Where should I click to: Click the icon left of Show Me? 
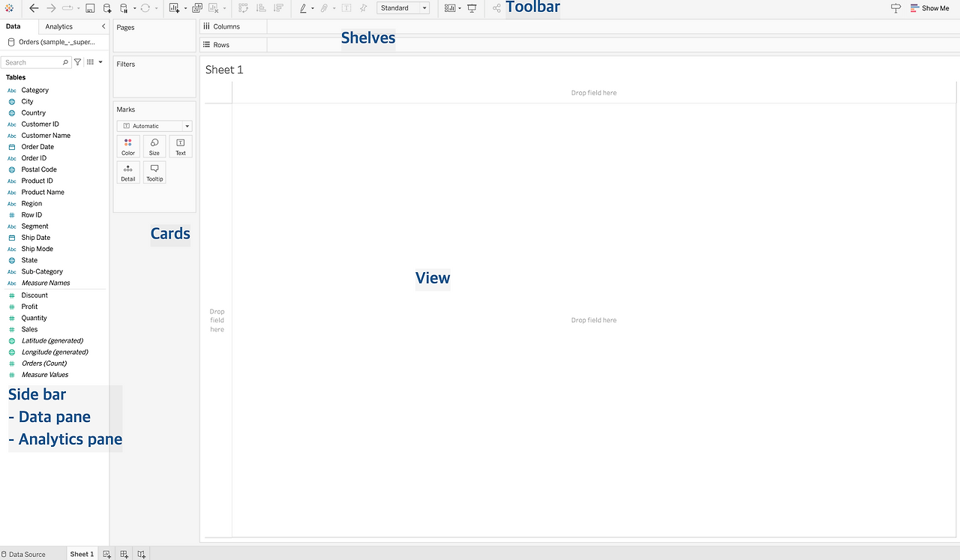pyautogui.click(x=895, y=8)
